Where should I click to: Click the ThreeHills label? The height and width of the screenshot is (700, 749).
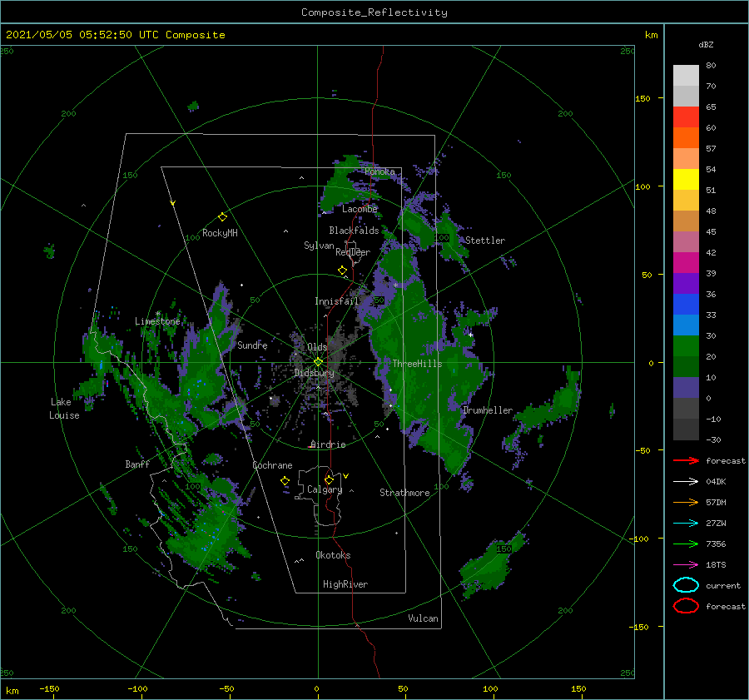tap(417, 364)
